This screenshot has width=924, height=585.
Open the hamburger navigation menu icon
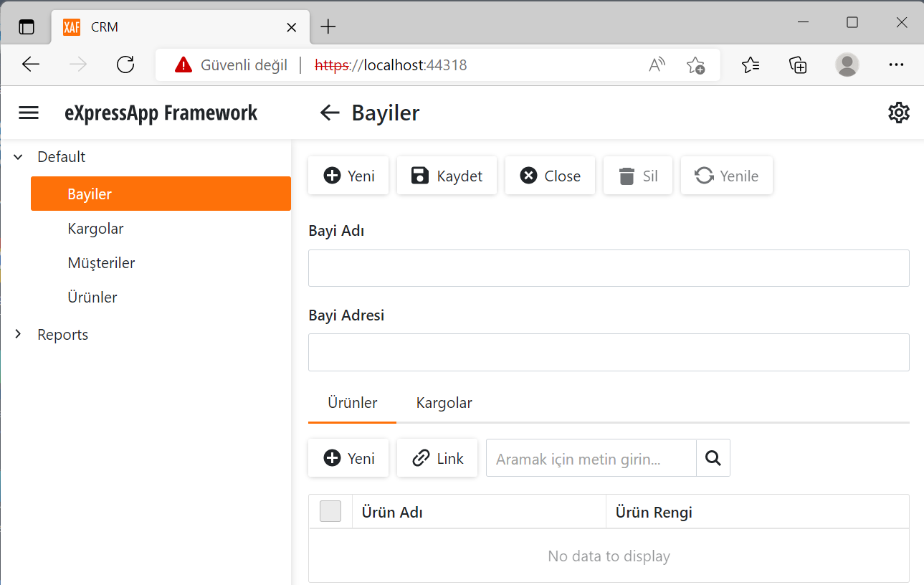tap(28, 113)
